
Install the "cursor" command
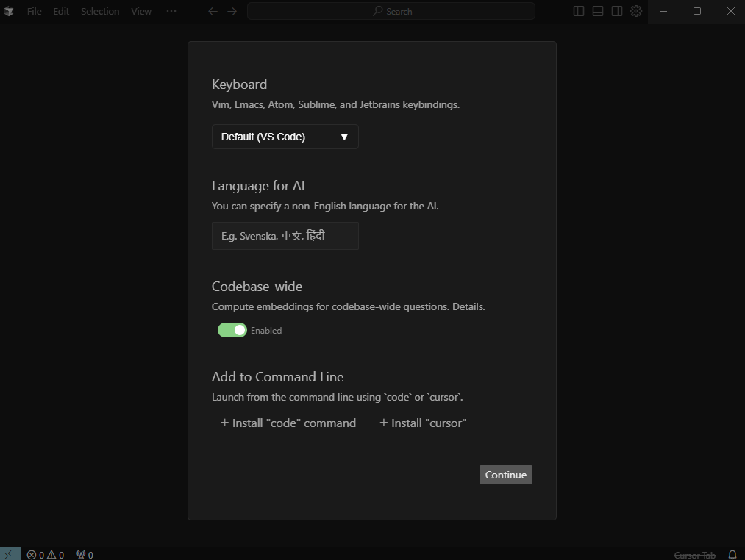tap(423, 423)
